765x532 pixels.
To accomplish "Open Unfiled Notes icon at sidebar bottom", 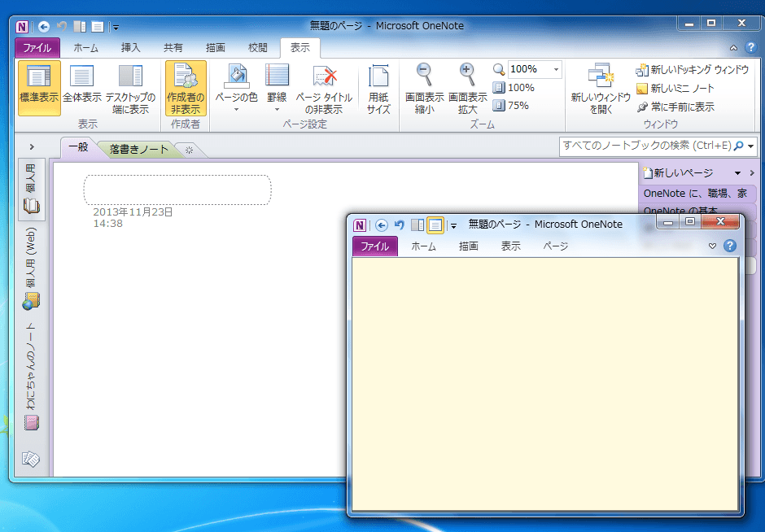I will tap(31, 458).
